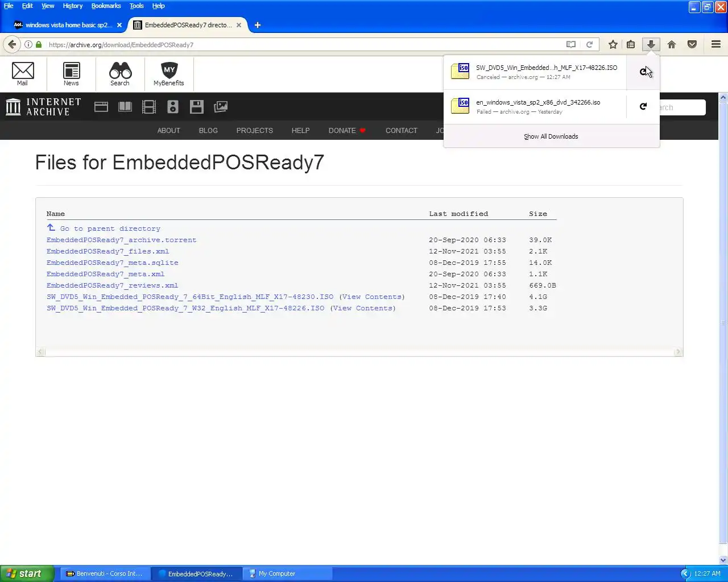728x582 pixels.
Task: Click the DONATE link
Action: tap(347, 130)
